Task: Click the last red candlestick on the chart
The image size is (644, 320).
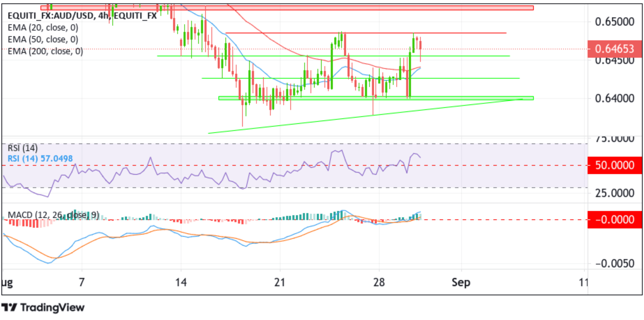Action: click(421, 49)
